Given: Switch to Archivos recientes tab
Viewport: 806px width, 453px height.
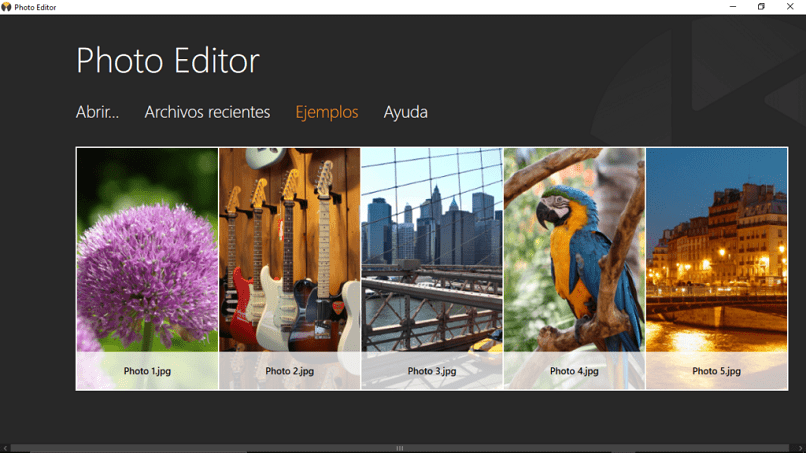Looking at the screenshot, I should 207,112.
